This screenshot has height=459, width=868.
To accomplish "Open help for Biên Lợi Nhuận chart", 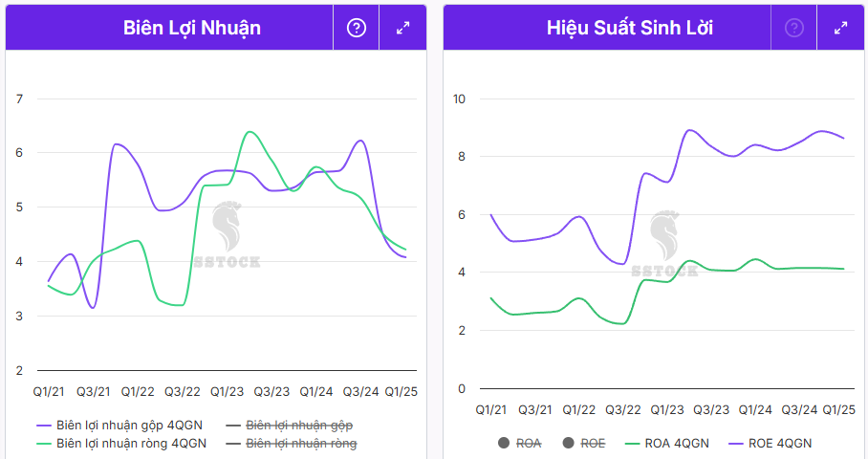I will tap(357, 28).
